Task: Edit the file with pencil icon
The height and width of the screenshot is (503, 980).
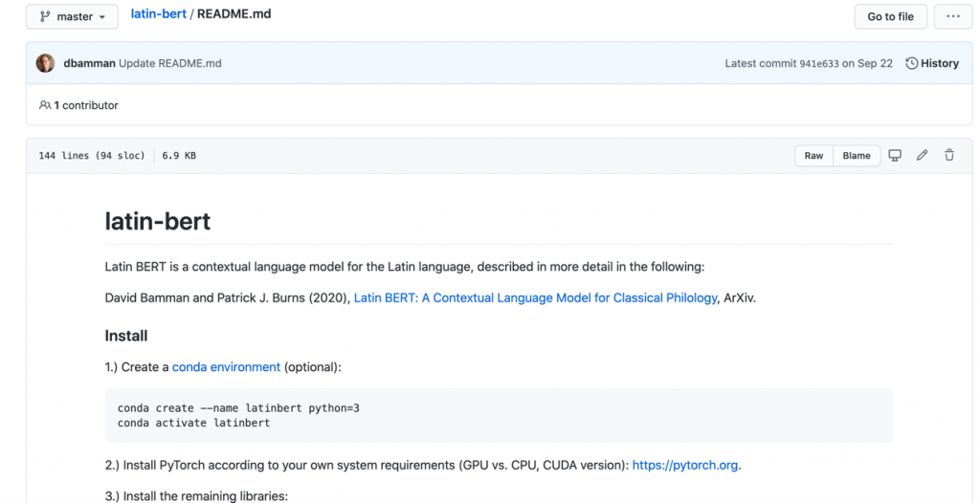Action: (x=922, y=156)
